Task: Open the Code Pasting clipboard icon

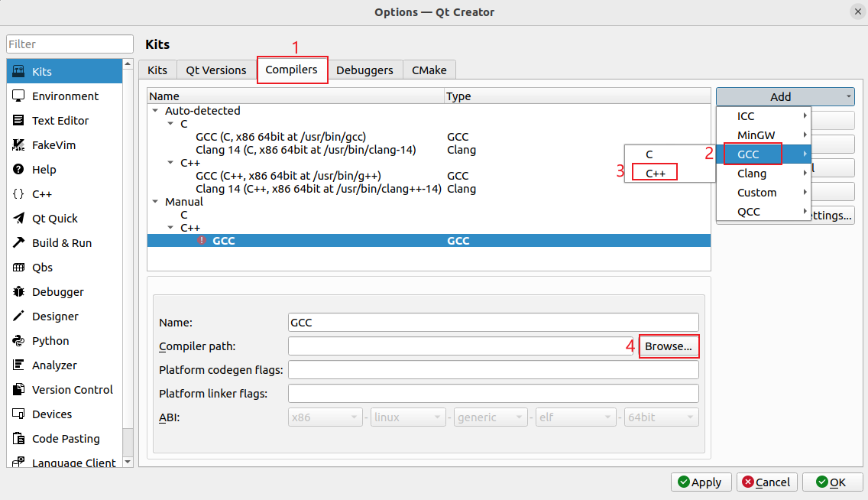Action: (18, 439)
